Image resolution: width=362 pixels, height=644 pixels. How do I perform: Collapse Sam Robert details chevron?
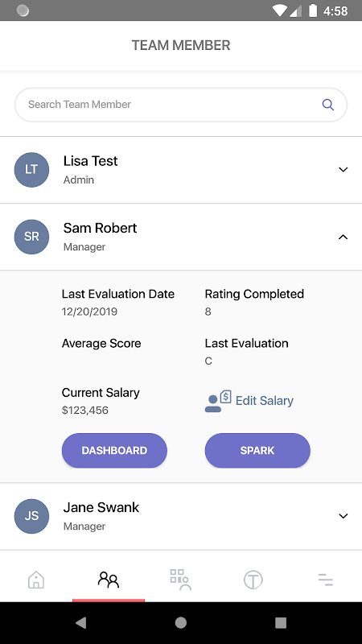(x=343, y=237)
